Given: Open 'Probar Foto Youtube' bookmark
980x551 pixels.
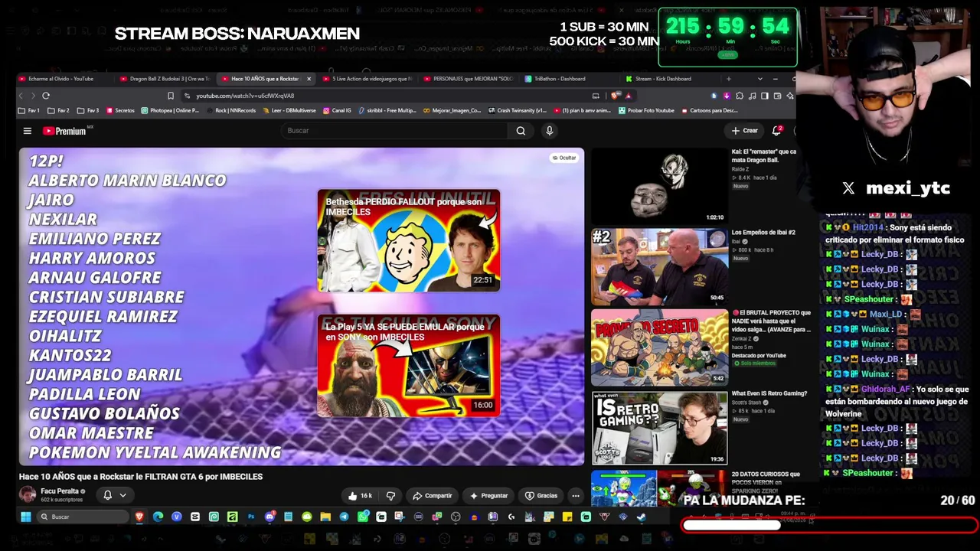Looking at the screenshot, I should [646, 110].
